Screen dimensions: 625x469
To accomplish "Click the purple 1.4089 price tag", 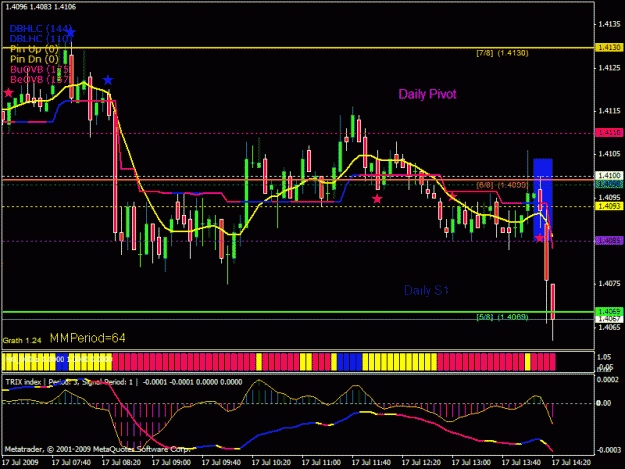I will (609, 241).
